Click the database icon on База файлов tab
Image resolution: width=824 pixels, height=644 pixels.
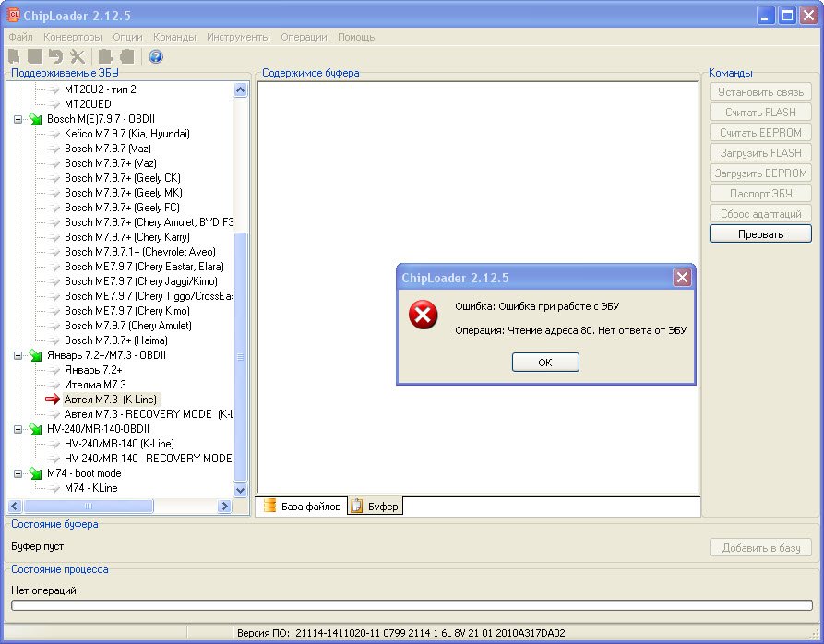click(x=269, y=506)
